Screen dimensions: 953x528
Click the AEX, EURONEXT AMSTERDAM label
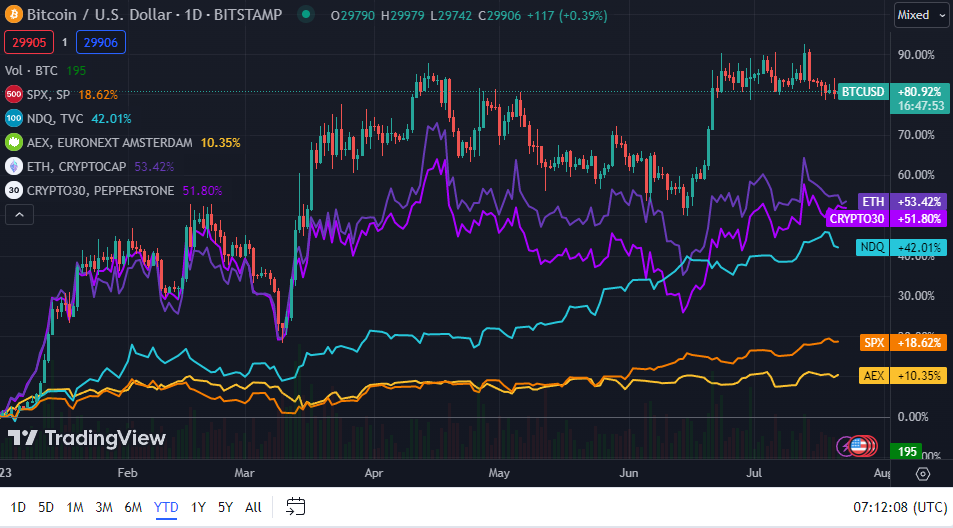pyautogui.click(x=109, y=143)
